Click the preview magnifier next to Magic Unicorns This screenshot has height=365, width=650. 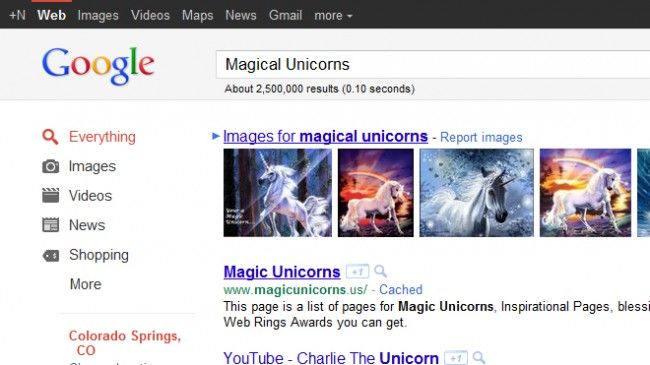(380, 271)
